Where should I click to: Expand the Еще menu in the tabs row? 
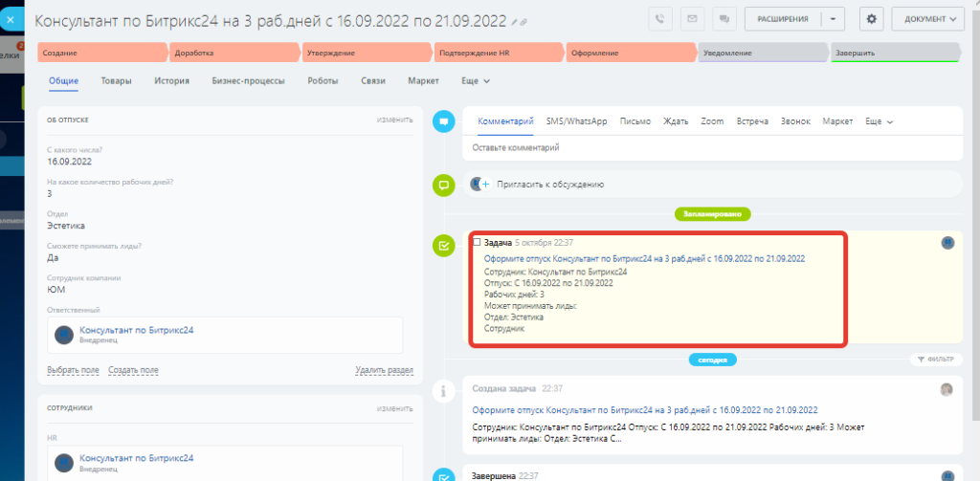pyautogui.click(x=476, y=81)
